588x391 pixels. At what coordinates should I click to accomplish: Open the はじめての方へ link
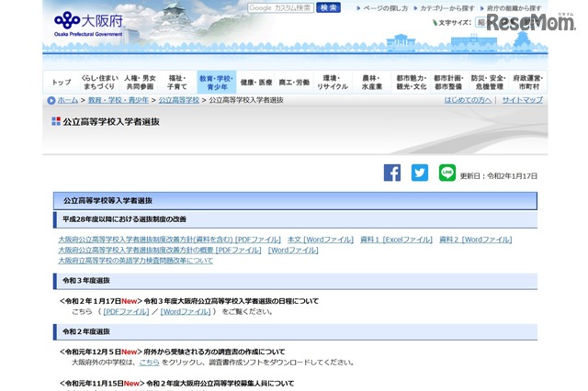click(468, 99)
